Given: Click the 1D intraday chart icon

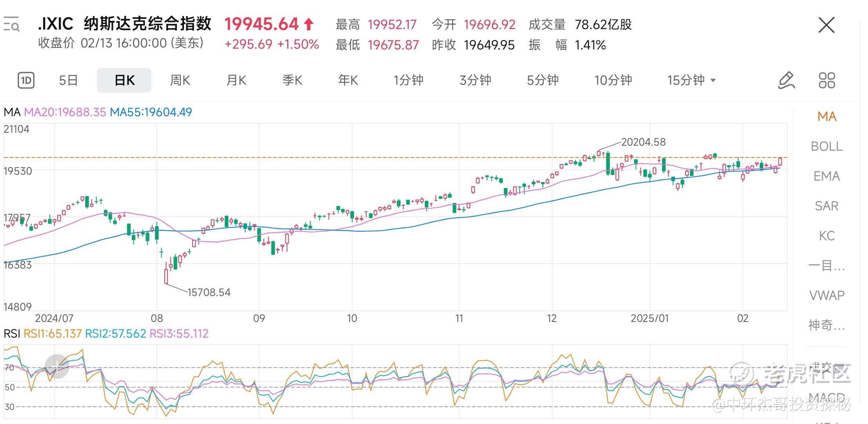Looking at the screenshot, I should (26, 80).
